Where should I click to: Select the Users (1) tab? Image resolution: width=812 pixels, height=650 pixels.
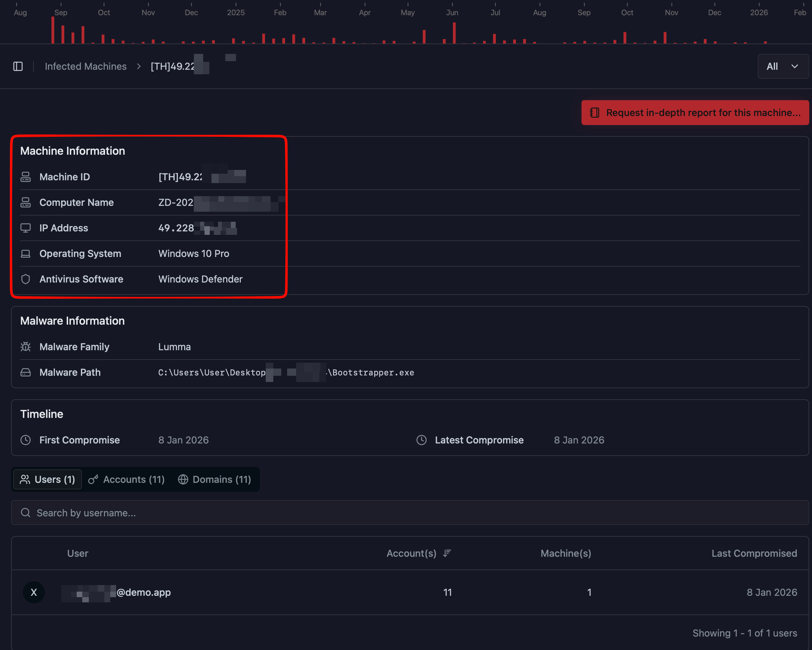tap(47, 479)
